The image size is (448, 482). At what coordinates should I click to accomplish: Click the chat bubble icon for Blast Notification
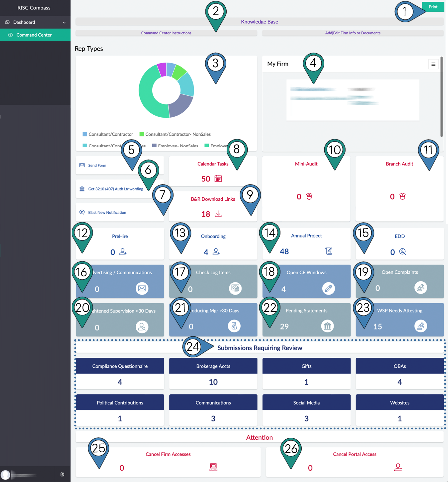82,212
